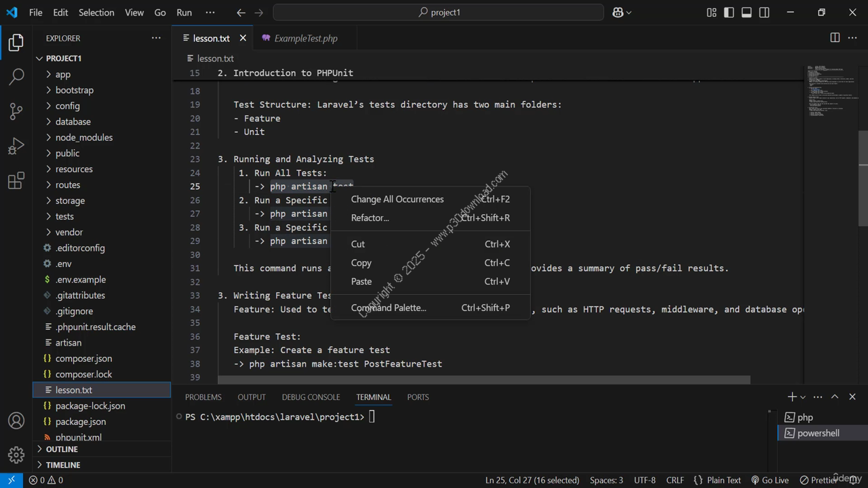Toggle the bottom Panel visibility
This screenshot has width=868, height=488.
tap(747, 12)
